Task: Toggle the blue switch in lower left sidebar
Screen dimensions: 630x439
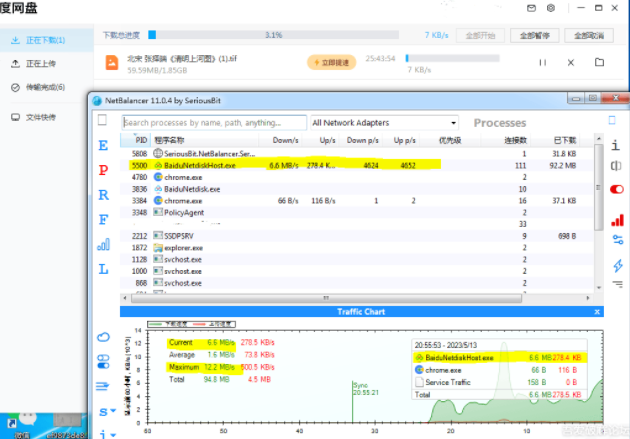Action: [103, 363]
